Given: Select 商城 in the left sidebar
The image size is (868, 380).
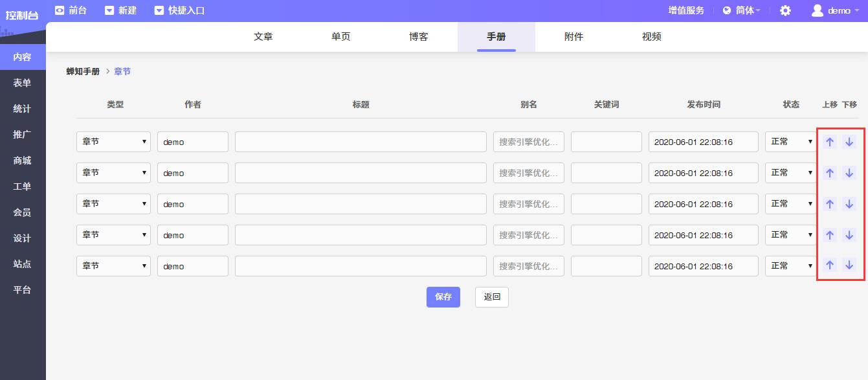Looking at the screenshot, I should pyautogui.click(x=23, y=161).
